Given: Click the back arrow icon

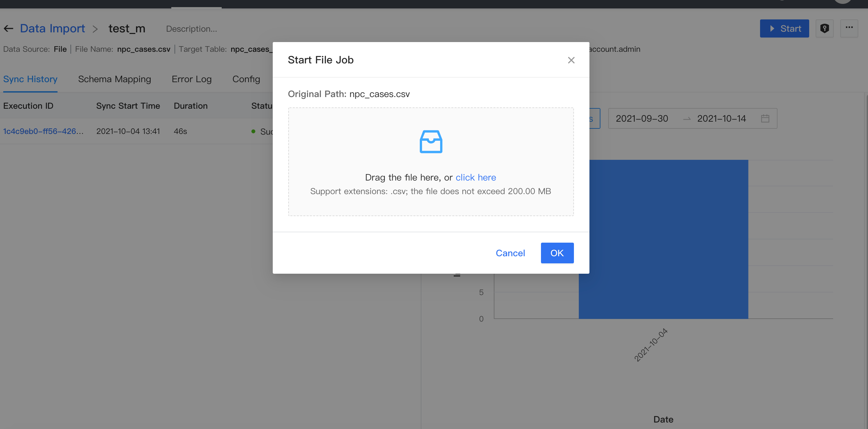Looking at the screenshot, I should 8,29.
